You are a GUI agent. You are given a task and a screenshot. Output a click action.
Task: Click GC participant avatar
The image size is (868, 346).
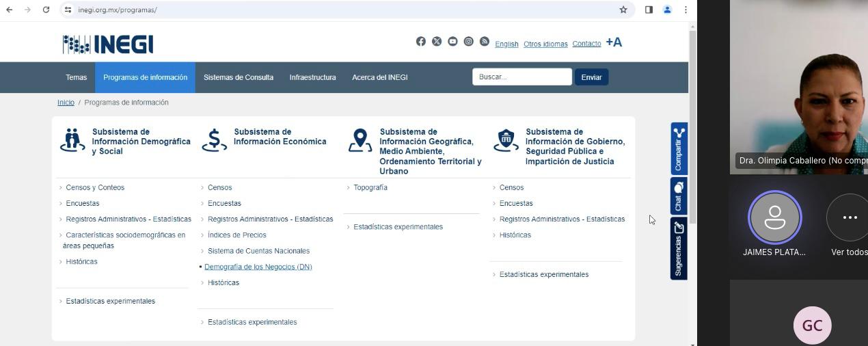click(x=812, y=325)
